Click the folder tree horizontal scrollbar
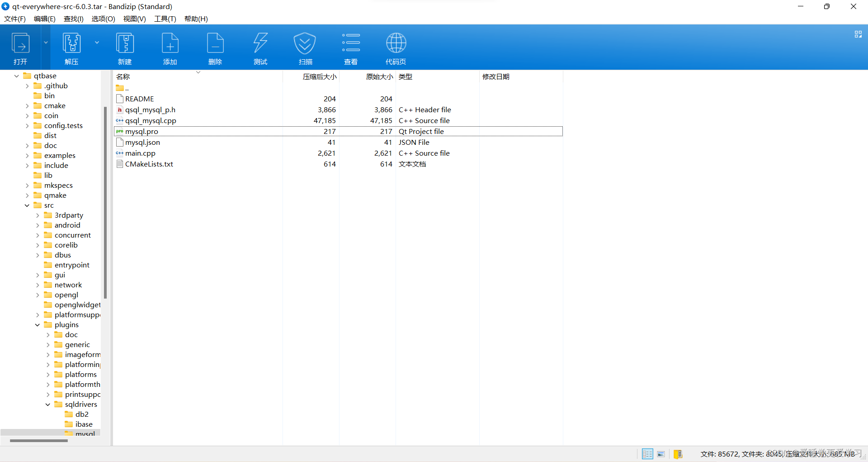The height and width of the screenshot is (462, 868). (x=39, y=440)
